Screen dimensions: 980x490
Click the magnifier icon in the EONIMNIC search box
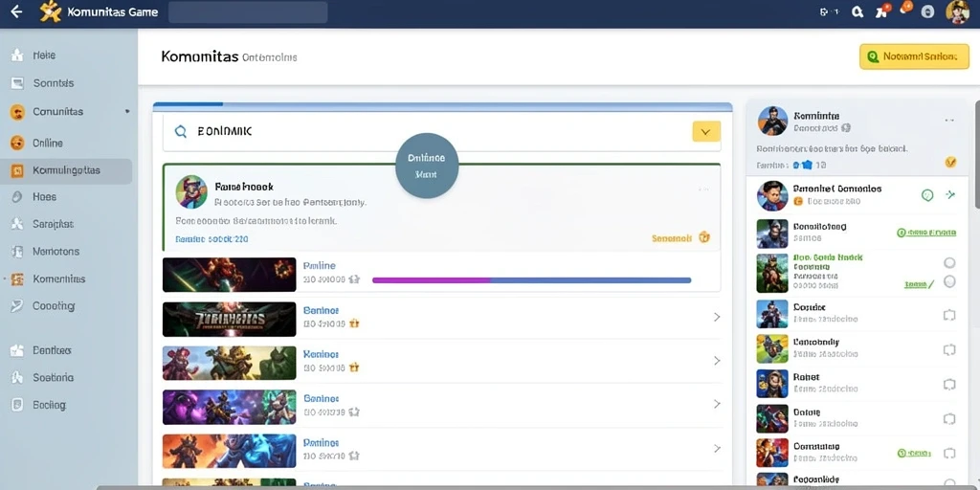coord(181,131)
